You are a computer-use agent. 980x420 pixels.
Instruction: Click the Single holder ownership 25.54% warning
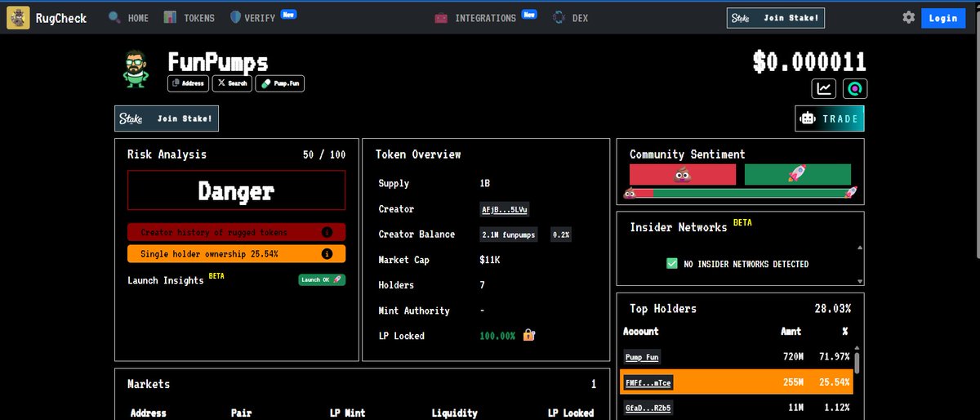tap(237, 254)
